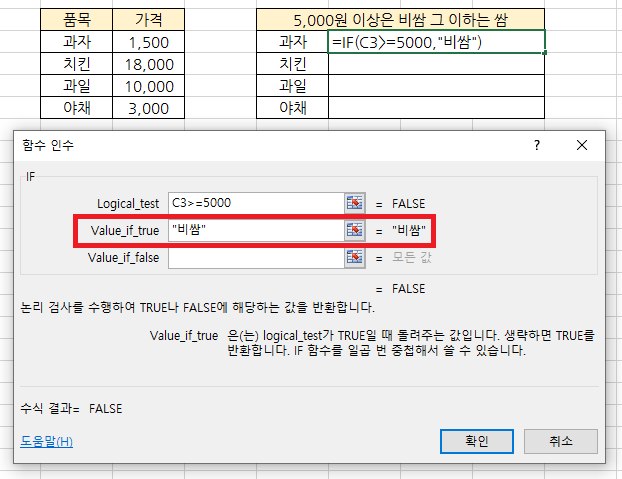Viewport: 622px width, 479px height.
Task: Click the Value_if_true input field
Action: 256,230
